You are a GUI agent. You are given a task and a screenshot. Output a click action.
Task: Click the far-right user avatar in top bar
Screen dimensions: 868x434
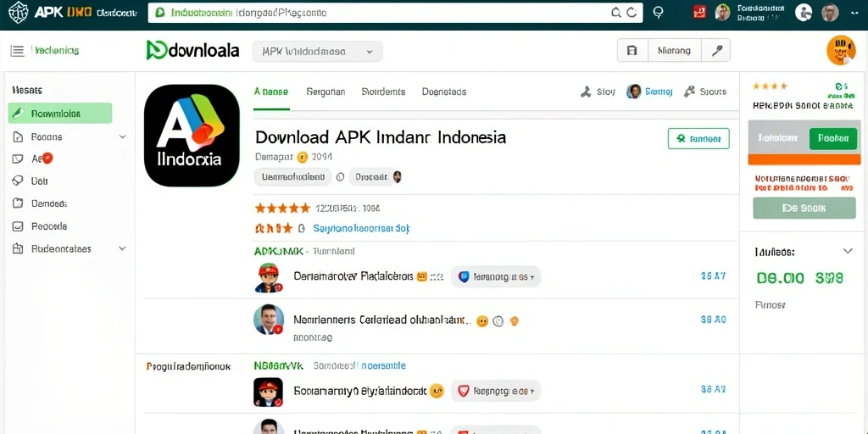tap(830, 12)
